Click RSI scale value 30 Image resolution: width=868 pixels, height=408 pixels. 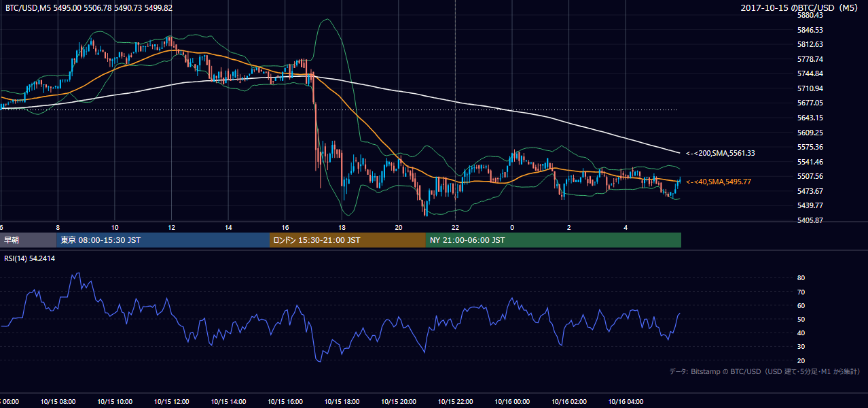pos(801,347)
